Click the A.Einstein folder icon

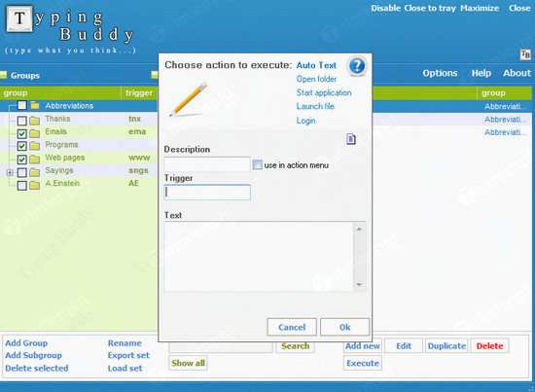click(x=34, y=185)
